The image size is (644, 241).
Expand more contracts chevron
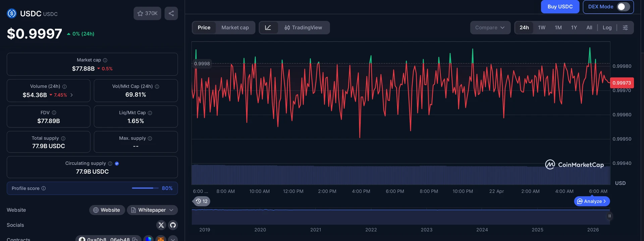(173, 239)
